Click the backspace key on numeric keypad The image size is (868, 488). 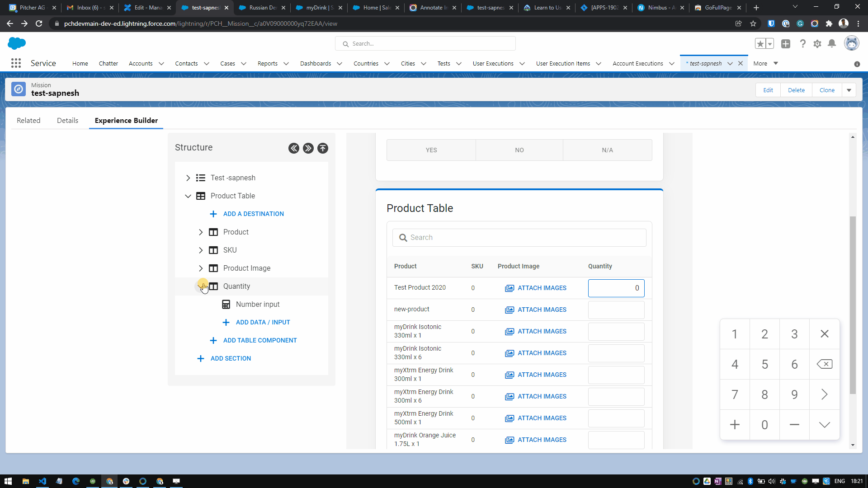(824, 364)
